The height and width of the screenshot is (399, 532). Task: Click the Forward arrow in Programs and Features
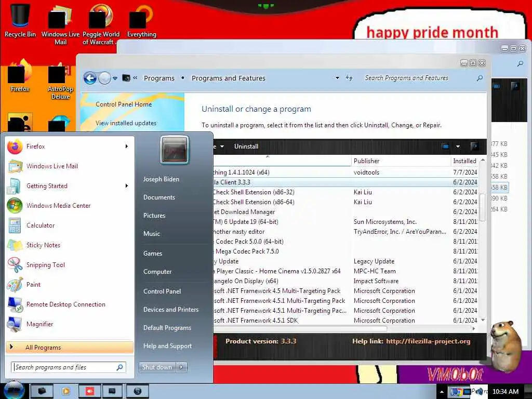point(104,78)
